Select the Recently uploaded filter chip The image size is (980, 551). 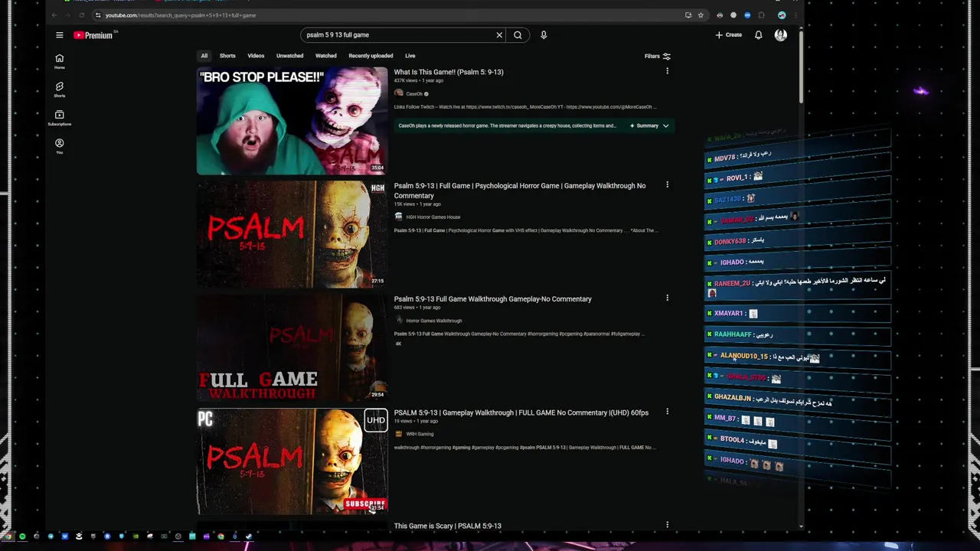pos(371,56)
